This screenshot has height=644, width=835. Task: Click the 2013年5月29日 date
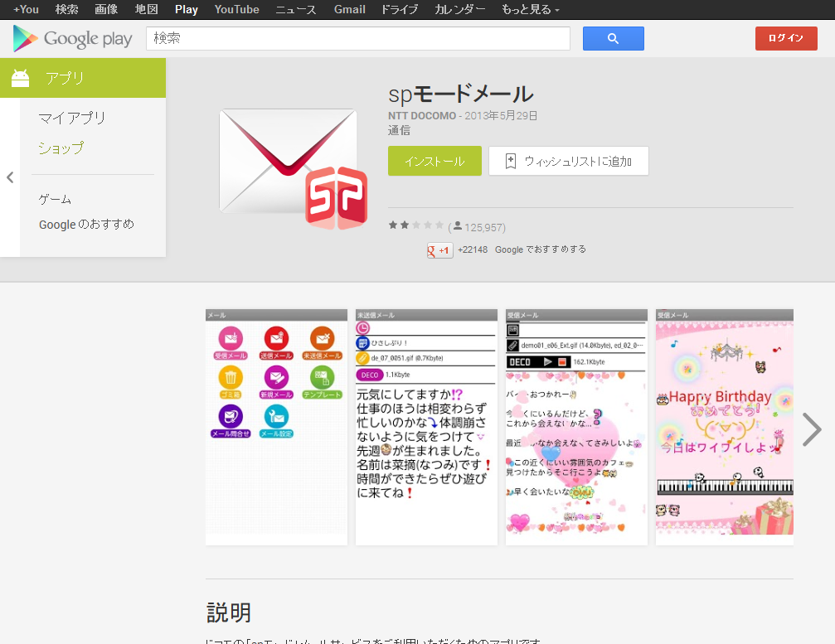tap(501, 115)
